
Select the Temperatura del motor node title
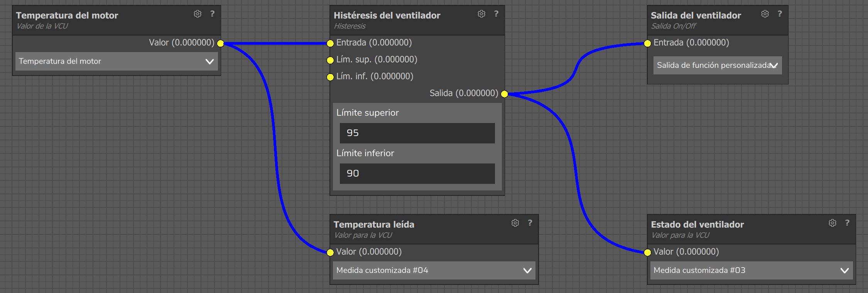(67, 15)
